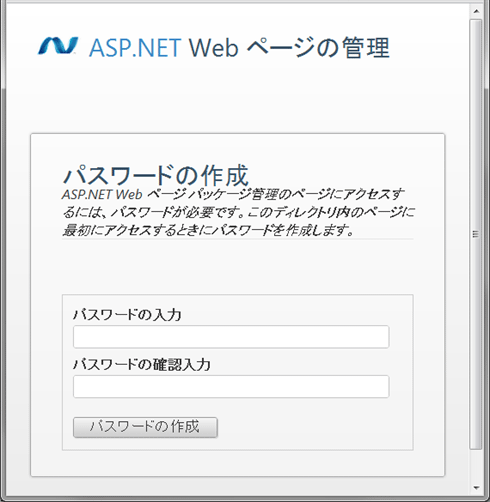Click the vertical scrollbar thumb
This screenshot has height=502, width=490.
coord(476,234)
